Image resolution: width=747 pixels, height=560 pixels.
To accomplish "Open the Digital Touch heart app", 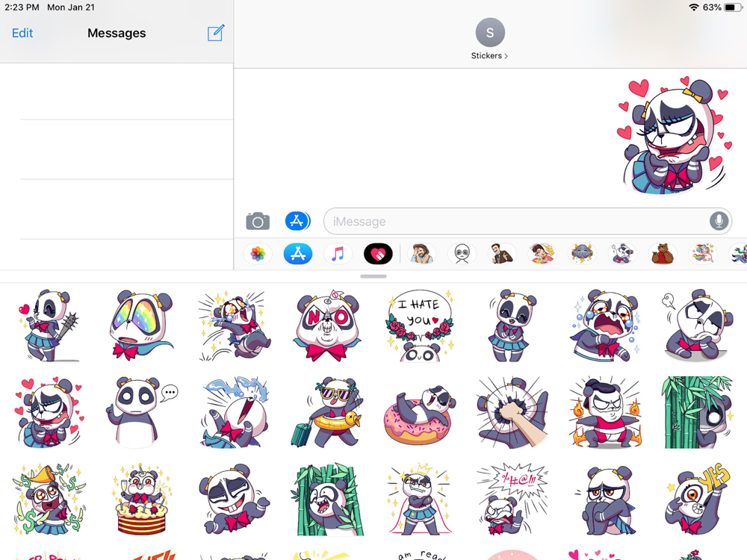I will coord(378,253).
